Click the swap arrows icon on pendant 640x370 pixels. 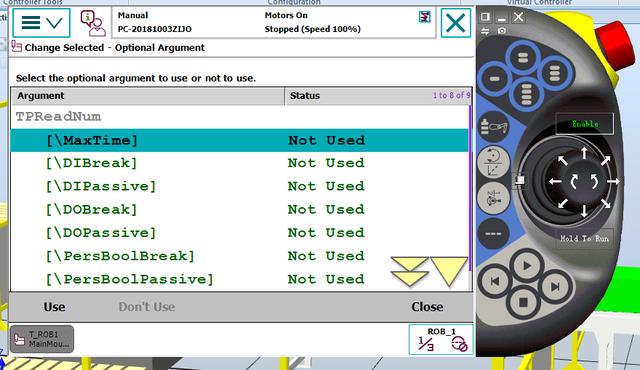point(485,31)
